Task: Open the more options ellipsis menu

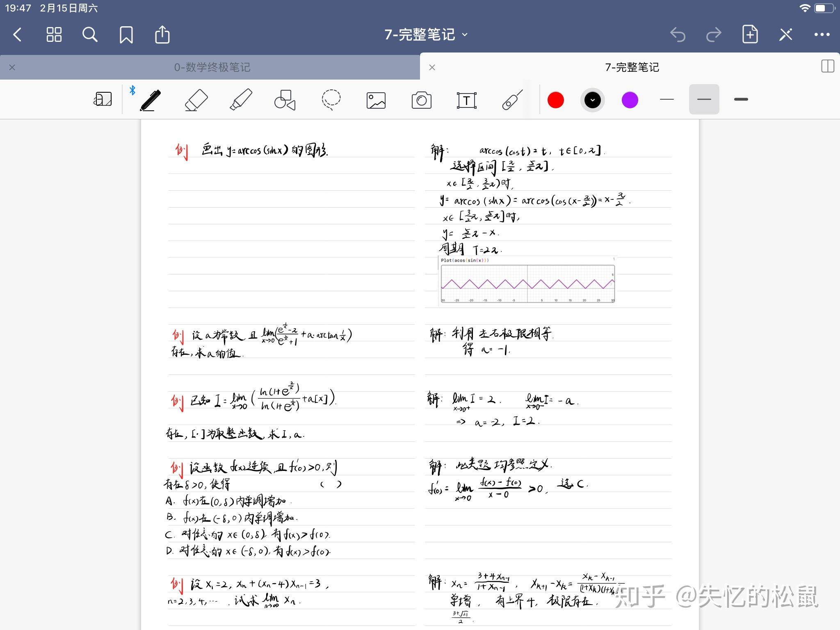Action: point(822,35)
